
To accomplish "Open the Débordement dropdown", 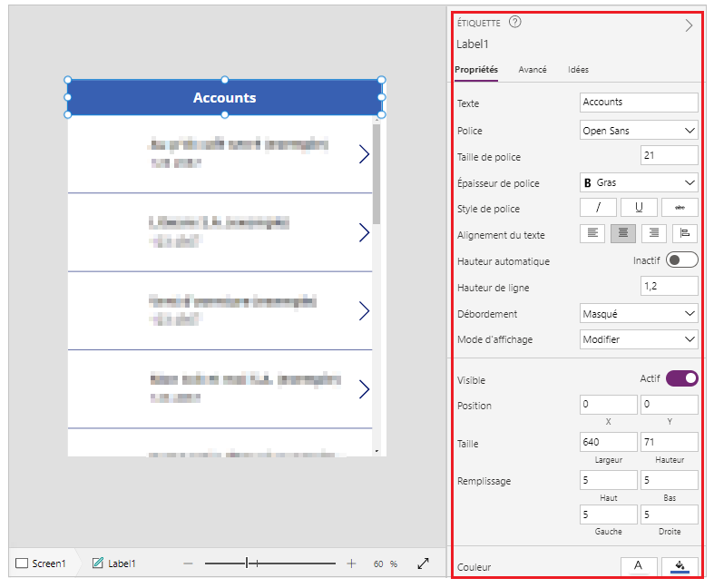I will 639,314.
